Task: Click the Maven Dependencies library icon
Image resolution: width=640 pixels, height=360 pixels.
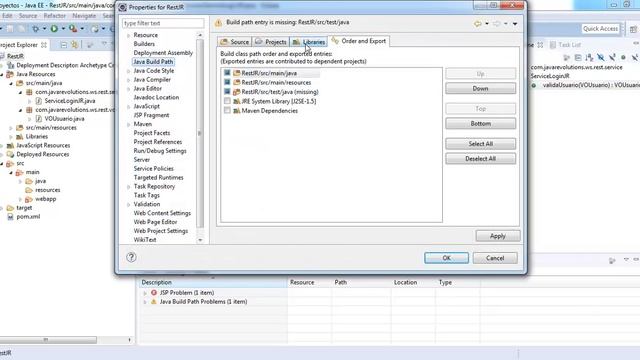Action: point(236,111)
